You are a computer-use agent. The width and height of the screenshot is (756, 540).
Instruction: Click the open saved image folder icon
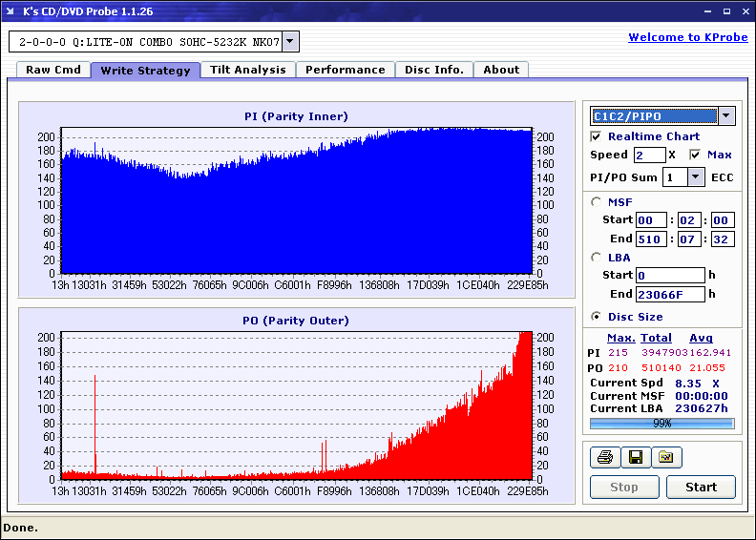coord(666,457)
